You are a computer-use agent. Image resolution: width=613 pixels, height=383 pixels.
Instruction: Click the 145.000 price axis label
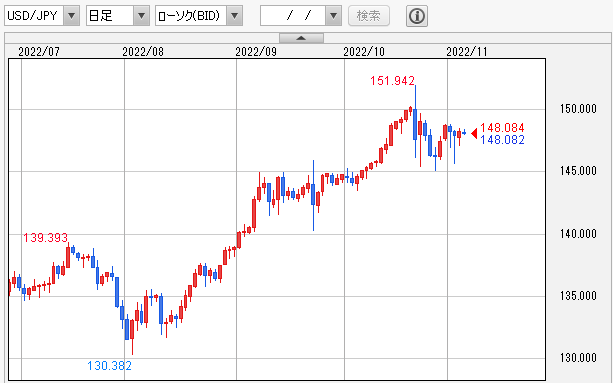point(578,171)
